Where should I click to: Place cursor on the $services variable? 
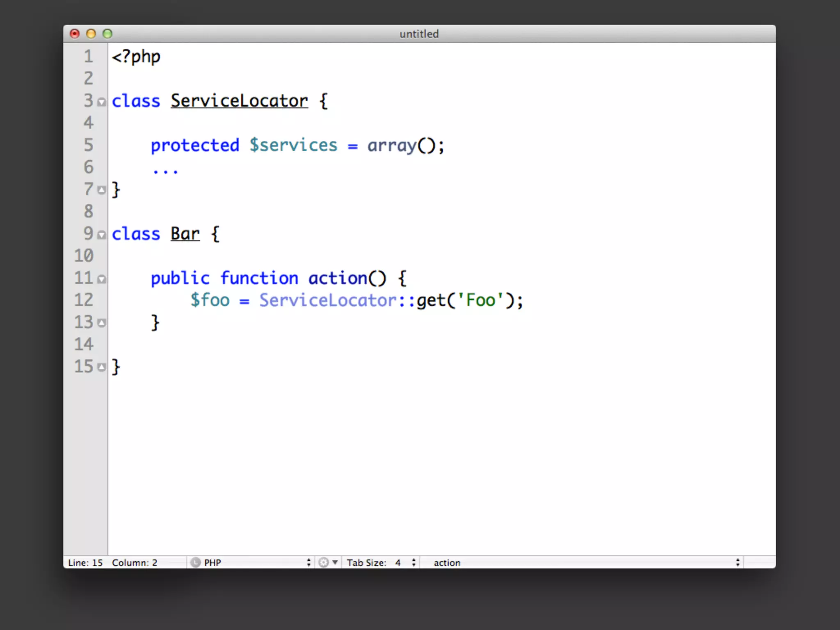(x=293, y=145)
